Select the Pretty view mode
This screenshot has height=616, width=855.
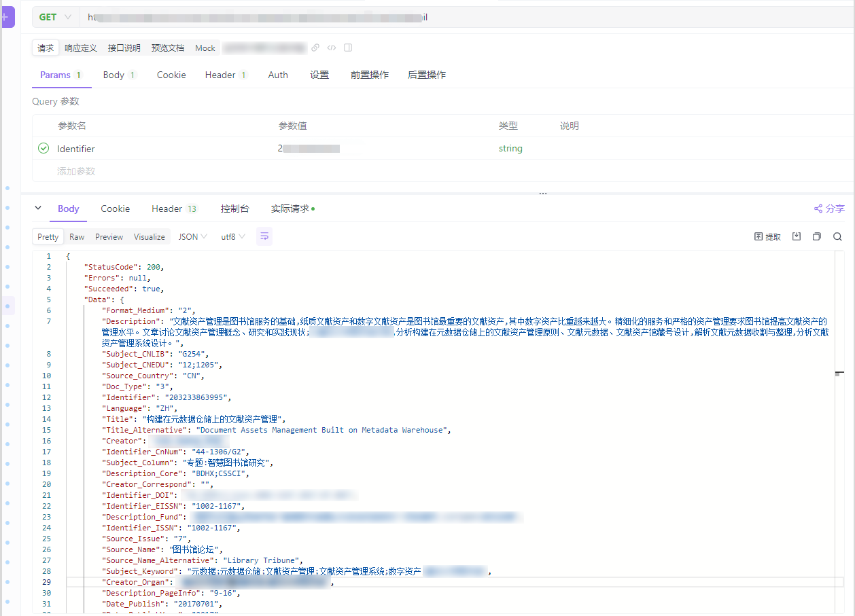(48, 237)
